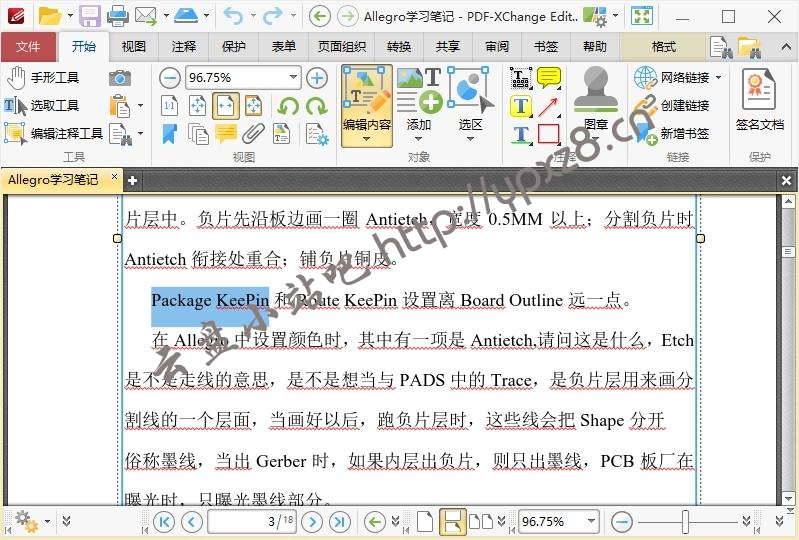Fit page width view icon
The image size is (799, 540).
coord(226,106)
